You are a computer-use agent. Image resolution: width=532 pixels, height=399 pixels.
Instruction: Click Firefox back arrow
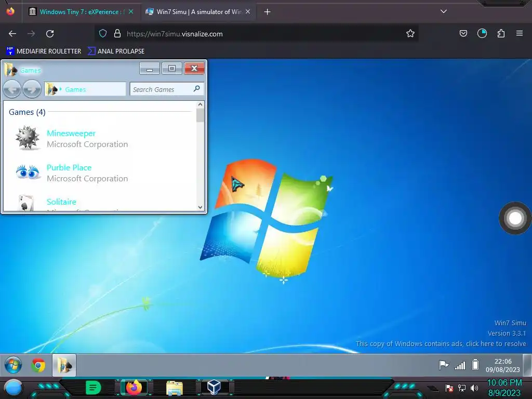point(12,34)
